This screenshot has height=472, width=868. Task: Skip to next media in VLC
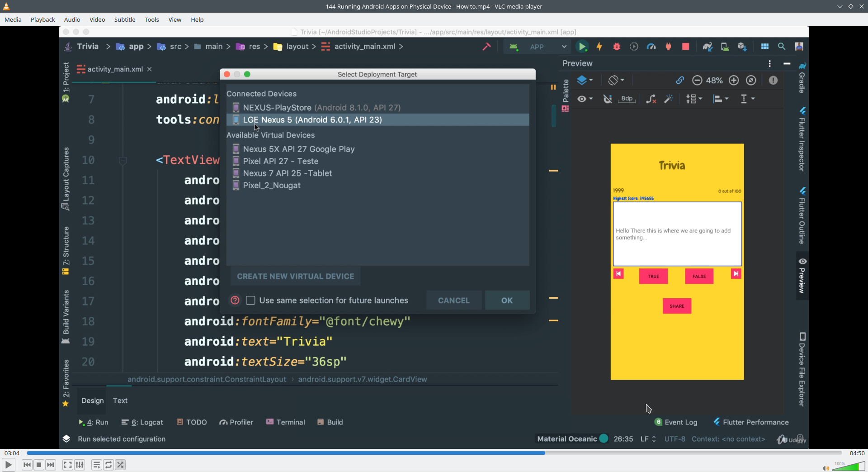click(x=51, y=465)
